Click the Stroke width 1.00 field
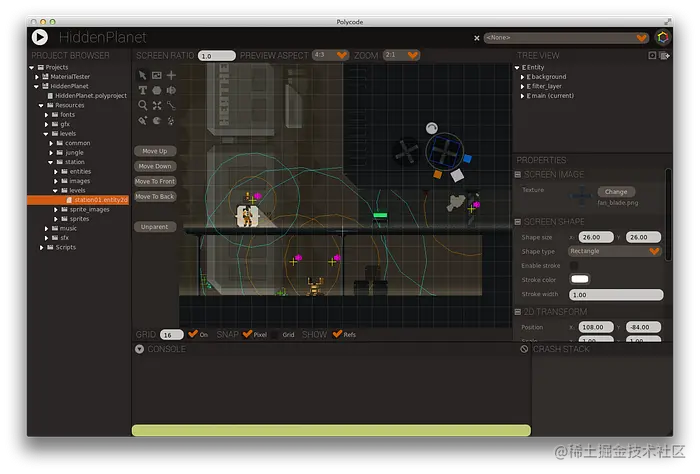 (616, 295)
